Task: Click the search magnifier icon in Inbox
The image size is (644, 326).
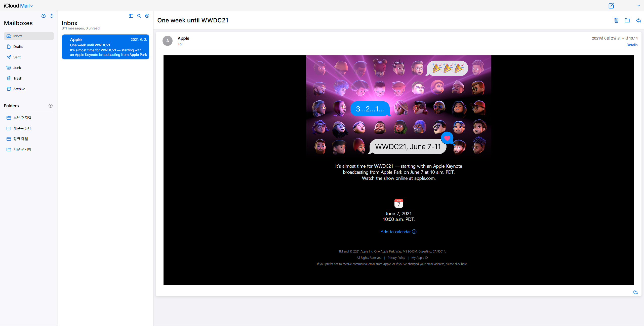Action: pos(139,16)
